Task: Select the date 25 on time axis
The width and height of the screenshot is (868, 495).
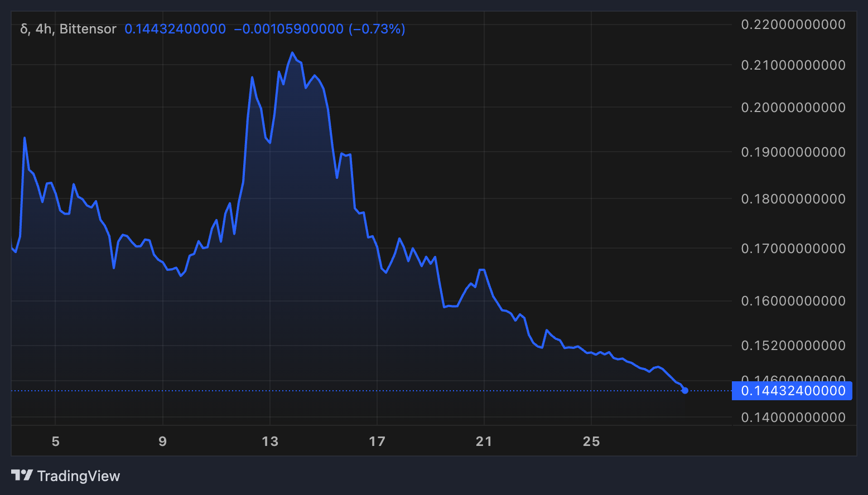Action: (x=591, y=441)
